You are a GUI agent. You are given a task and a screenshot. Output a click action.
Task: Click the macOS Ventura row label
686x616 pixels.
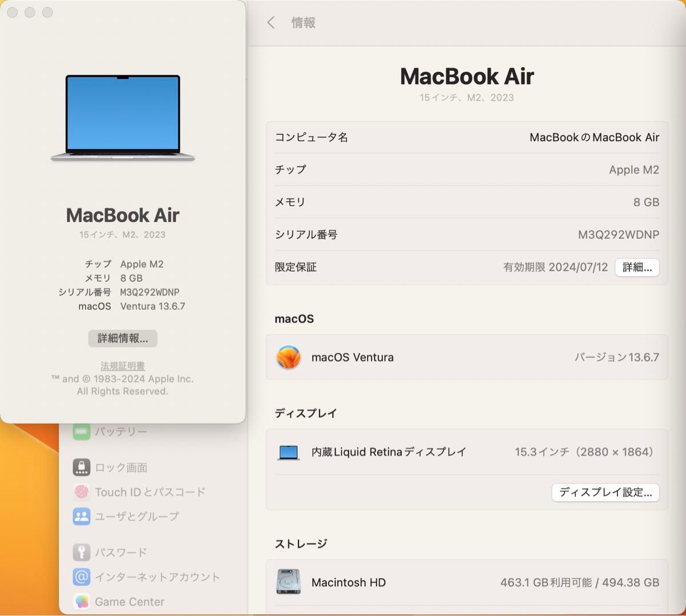point(353,357)
